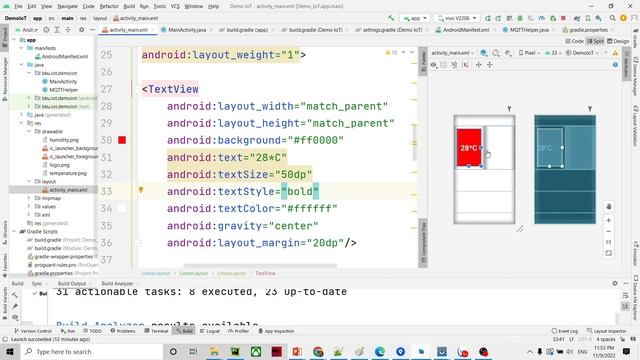Click the Windows search box
The width and height of the screenshot is (640, 360).
point(91,351)
